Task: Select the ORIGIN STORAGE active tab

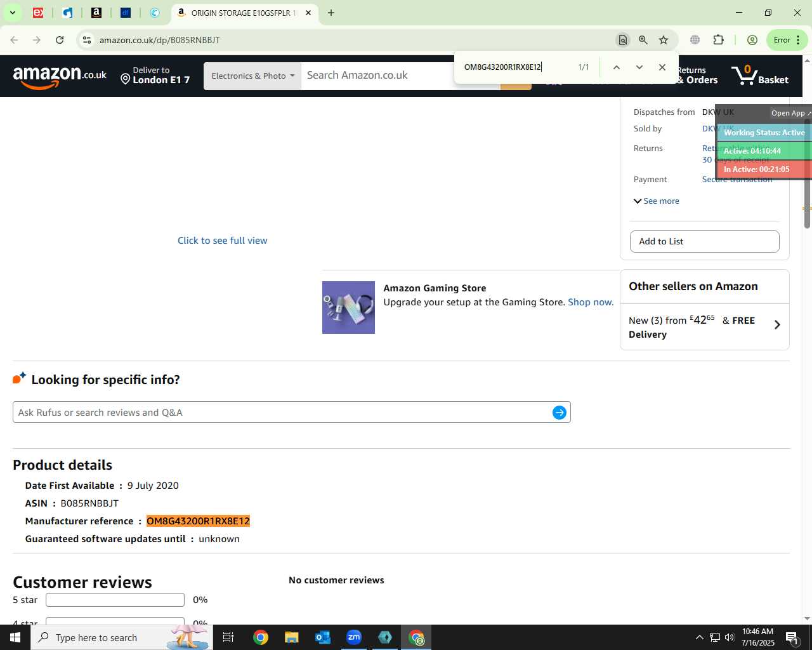Action: (244, 13)
